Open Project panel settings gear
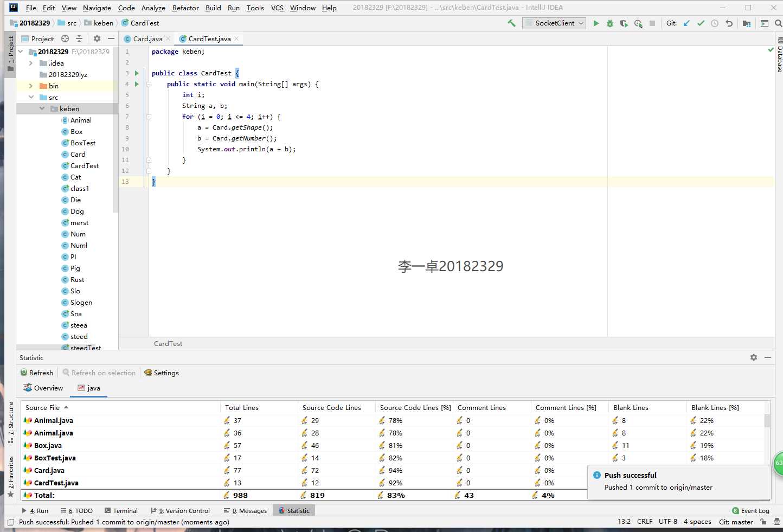This screenshot has width=783, height=532. tap(97, 39)
